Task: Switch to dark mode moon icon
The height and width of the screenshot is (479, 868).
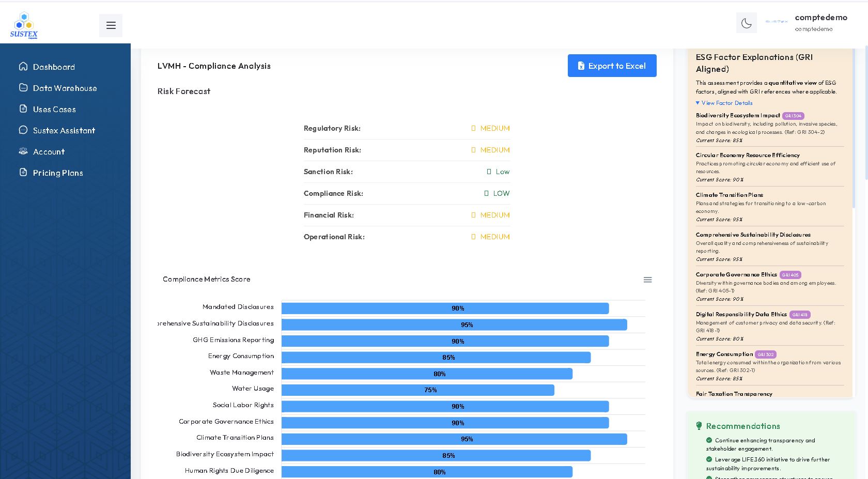Action: tap(747, 23)
